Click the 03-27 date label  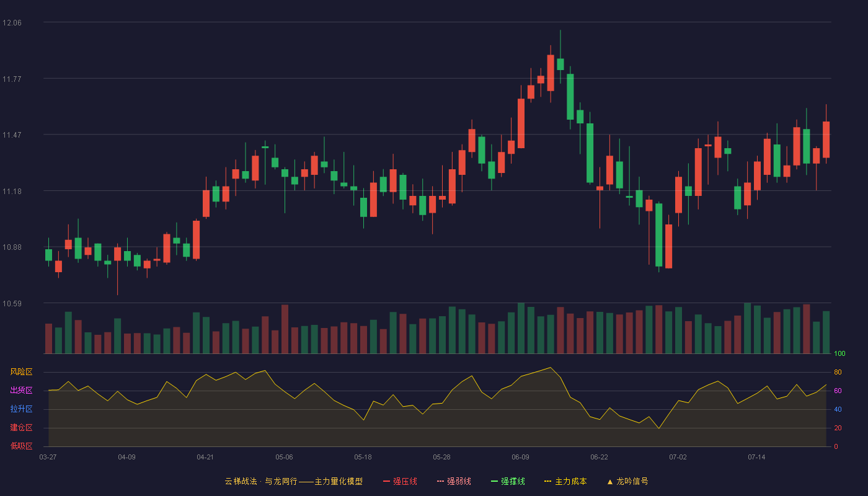(48, 457)
